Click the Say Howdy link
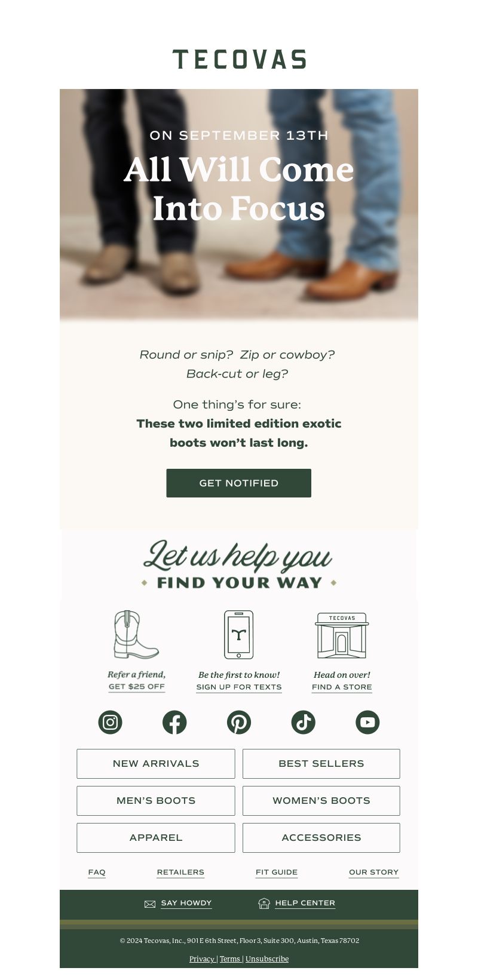Image resolution: width=478 pixels, height=980 pixels. point(186,903)
